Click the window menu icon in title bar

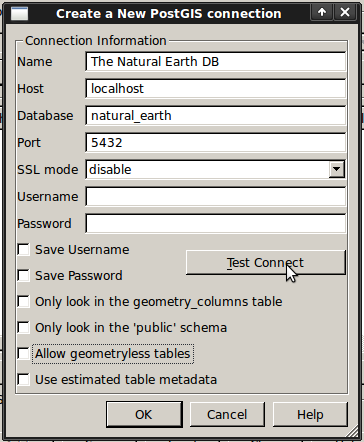pos(19,14)
